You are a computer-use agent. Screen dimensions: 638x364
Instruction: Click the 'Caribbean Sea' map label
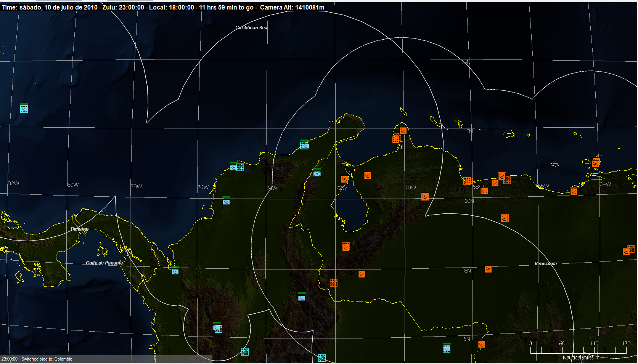(251, 28)
